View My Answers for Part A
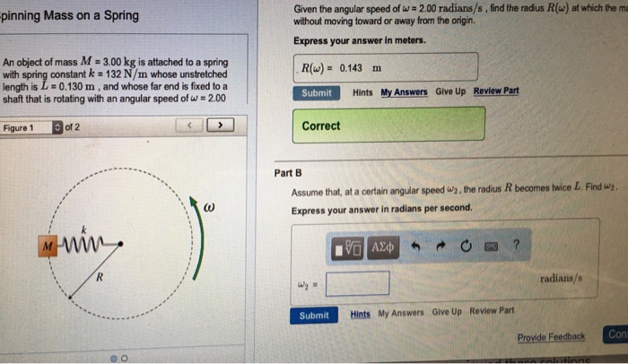The image size is (628, 364). click(404, 92)
